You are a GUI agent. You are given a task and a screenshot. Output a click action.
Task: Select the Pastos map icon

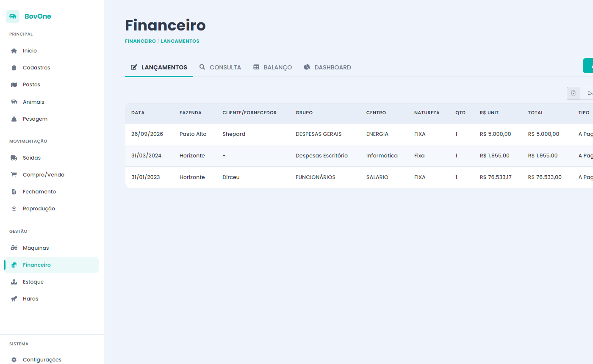pyautogui.click(x=14, y=85)
